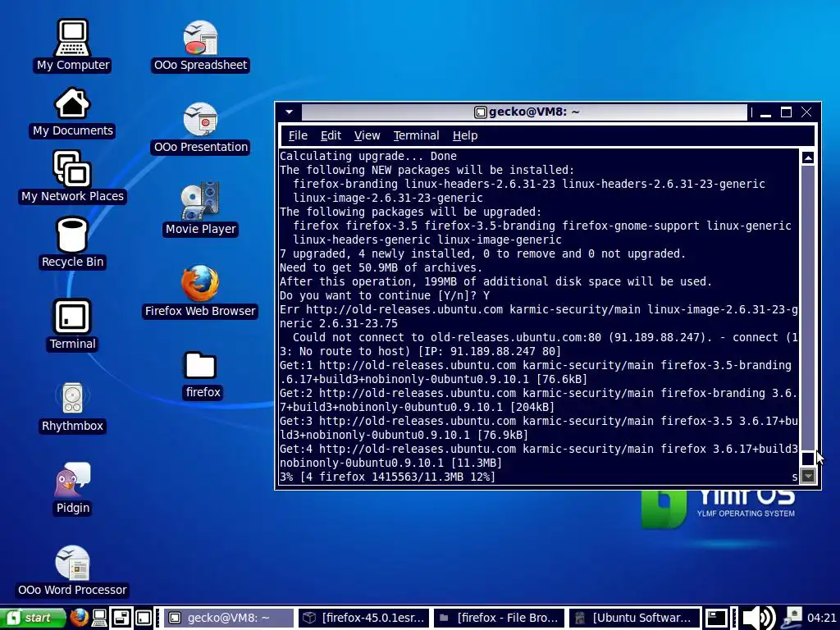Click terminal scrollbar down arrow
Screen dimensions: 840x630
click(x=808, y=476)
